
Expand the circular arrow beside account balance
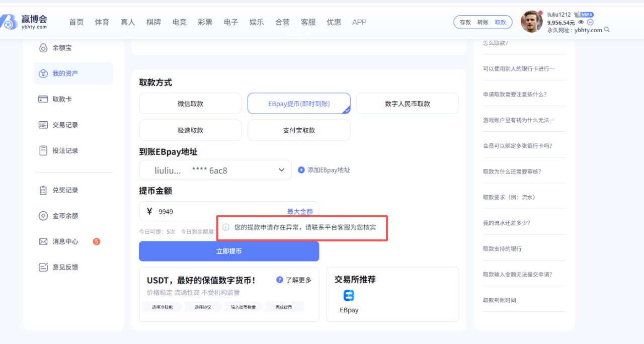coord(590,23)
